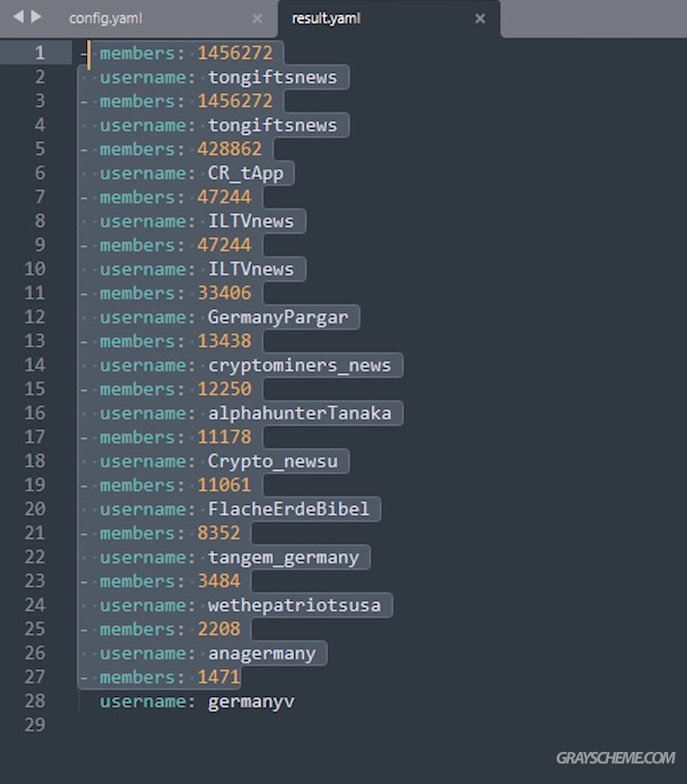Screen dimensions: 687x784
Task: Click the alphahunterTanaka username
Action: (299, 413)
